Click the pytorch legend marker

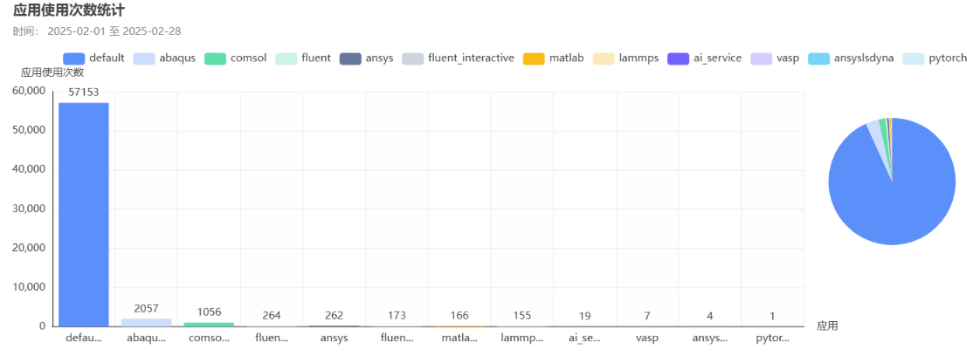[x=914, y=58]
